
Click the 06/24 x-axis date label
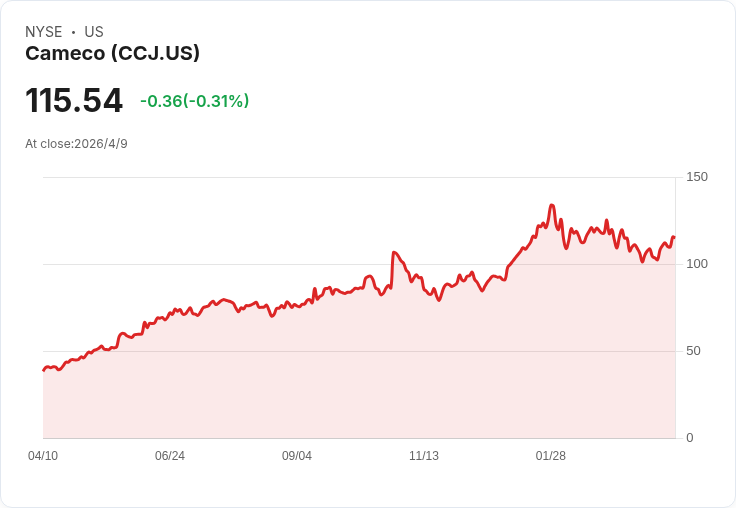[170, 456]
